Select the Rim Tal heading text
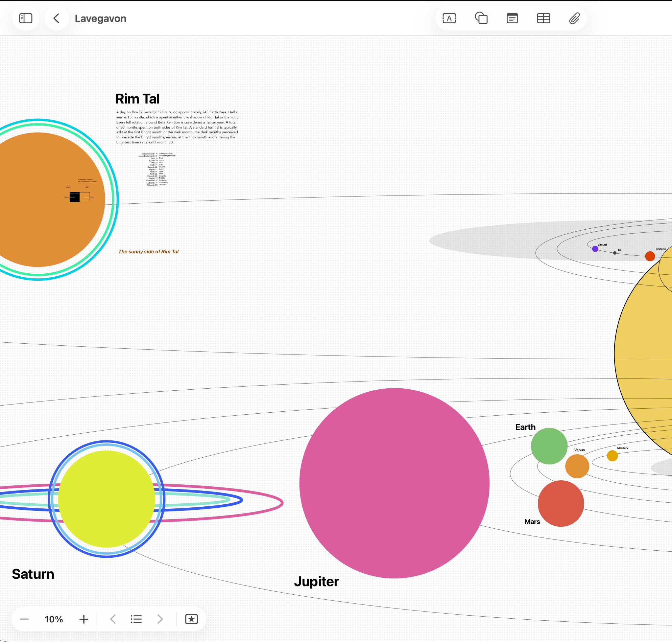The height and width of the screenshot is (642, 672). pyautogui.click(x=138, y=99)
